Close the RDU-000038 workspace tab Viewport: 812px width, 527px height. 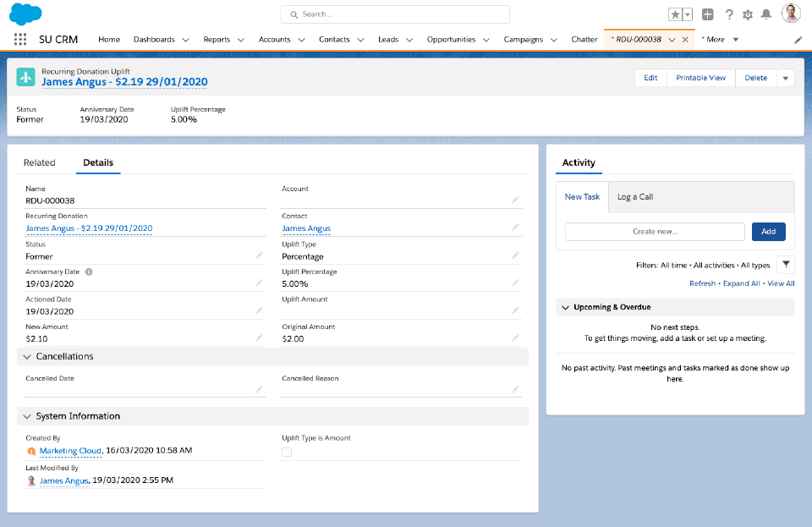point(685,40)
